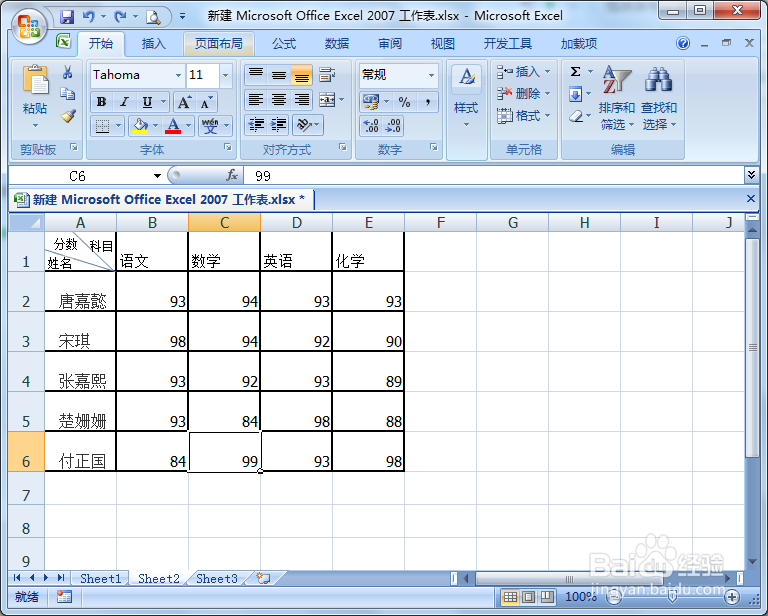This screenshot has height=616, width=768.
Task: Increase indent in alignment group
Action: tap(279, 125)
